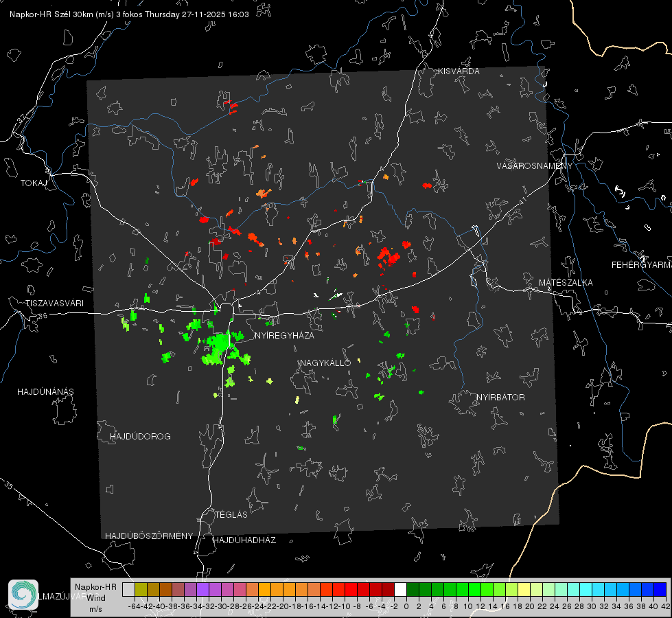Click the TOKAJ town label
This screenshot has width=672, height=618.
[x=34, y=183]
